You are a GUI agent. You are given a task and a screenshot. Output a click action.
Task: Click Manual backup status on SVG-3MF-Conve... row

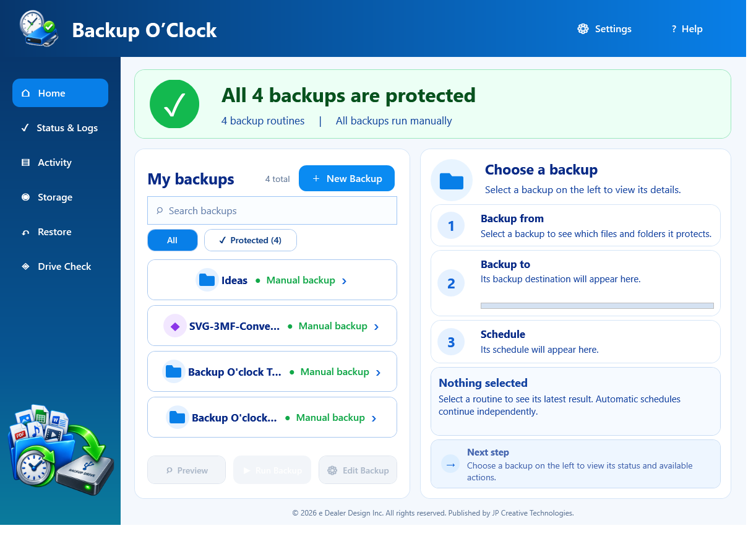333,326
